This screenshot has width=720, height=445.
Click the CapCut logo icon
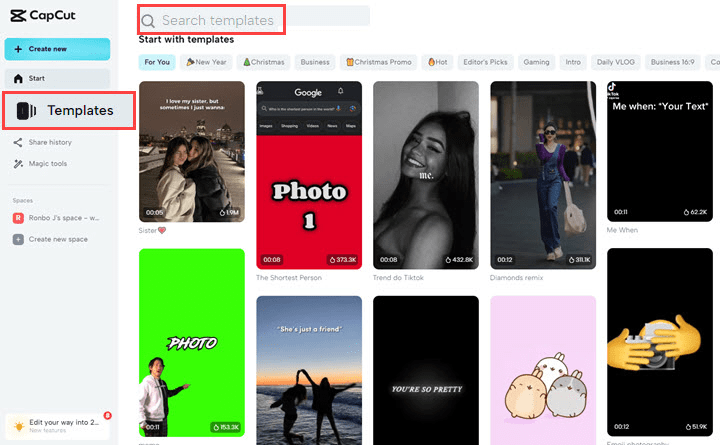(18, 16)
